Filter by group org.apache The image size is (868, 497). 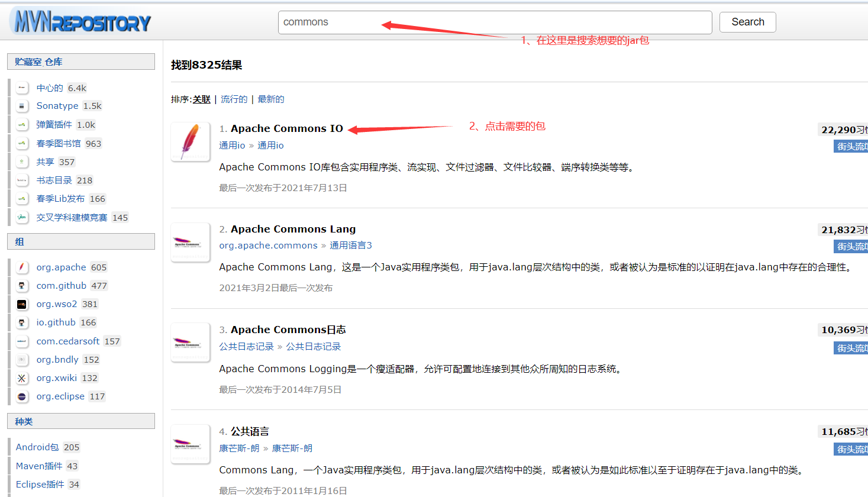[62, 267]
